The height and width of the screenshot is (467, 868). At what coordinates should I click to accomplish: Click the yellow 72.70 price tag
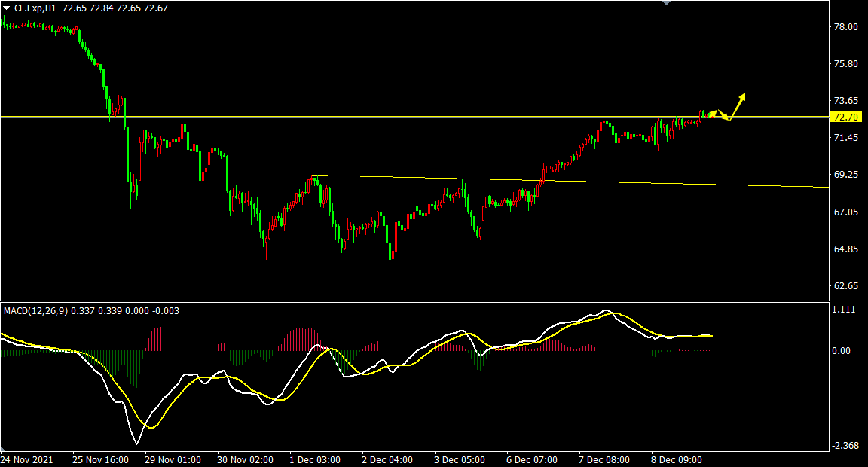[x=845, y=117]
